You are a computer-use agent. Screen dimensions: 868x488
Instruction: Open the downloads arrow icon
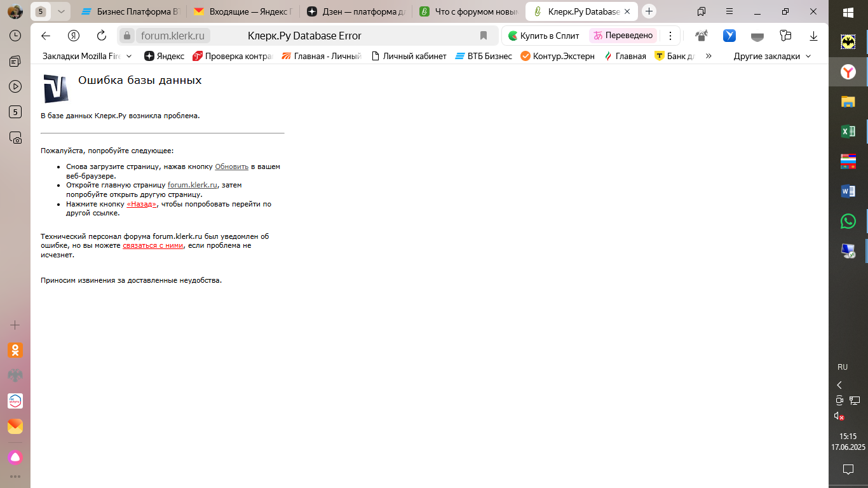click(x=813, y=36)
